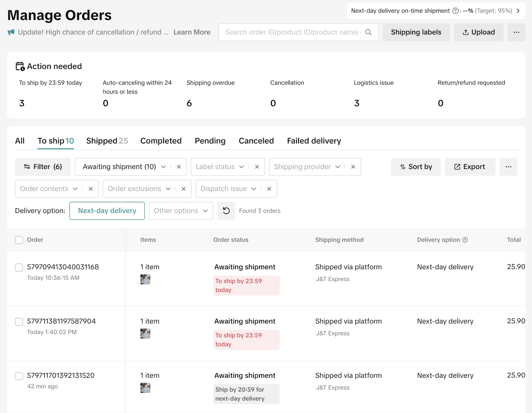Click the Delivery option help icon

coord(465,240)
